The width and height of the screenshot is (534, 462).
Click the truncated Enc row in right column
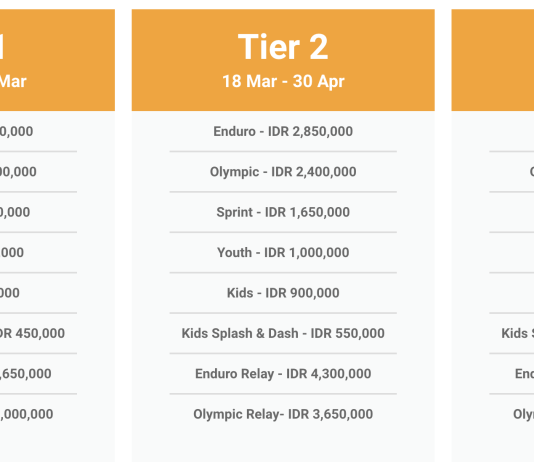524,374
